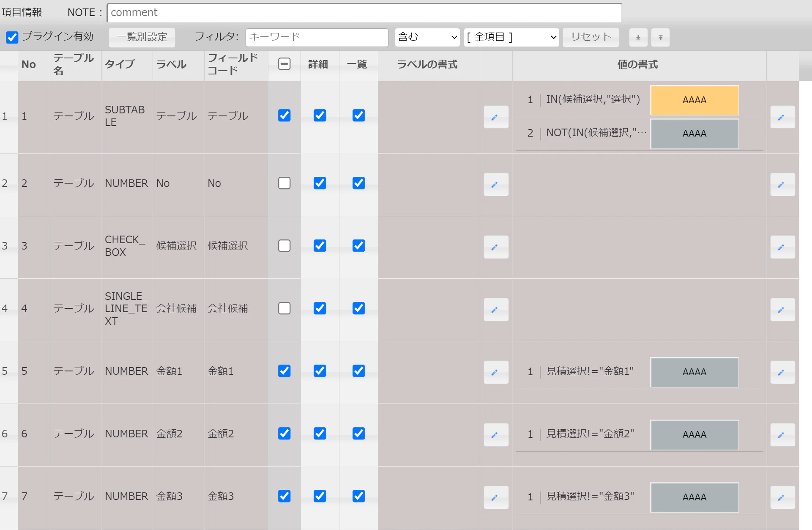Click the フィルタ keyword input field
This screenshot has height=530, width=812.
tap(317, 37)
